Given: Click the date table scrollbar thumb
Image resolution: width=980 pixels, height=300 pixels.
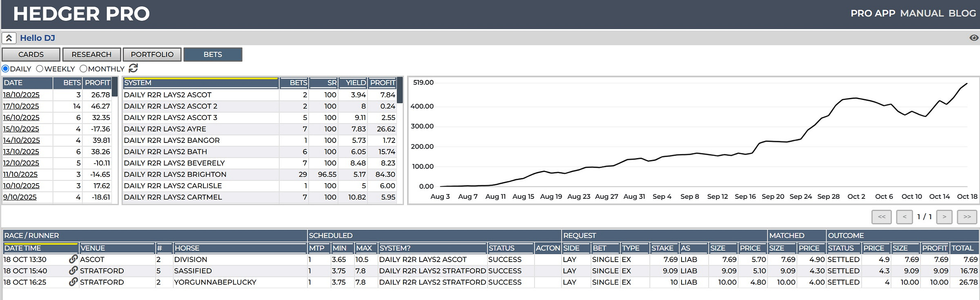Looking at the screenshot, I should point(115,87).
